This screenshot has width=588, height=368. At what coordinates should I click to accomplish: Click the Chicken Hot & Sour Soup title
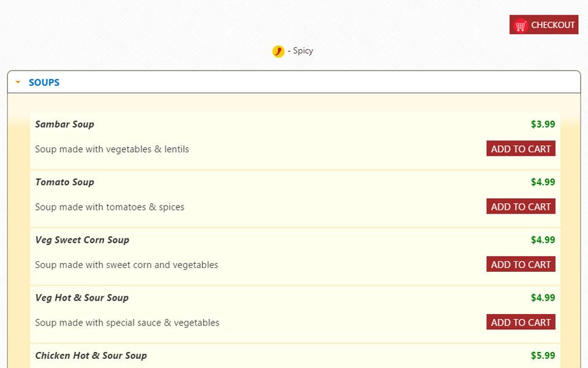(91, 355)
